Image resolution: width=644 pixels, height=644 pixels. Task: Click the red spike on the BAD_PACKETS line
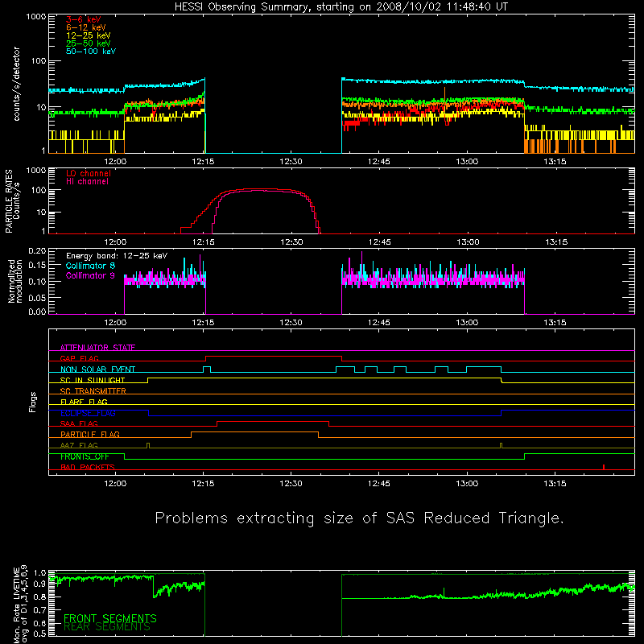[603, 467]
